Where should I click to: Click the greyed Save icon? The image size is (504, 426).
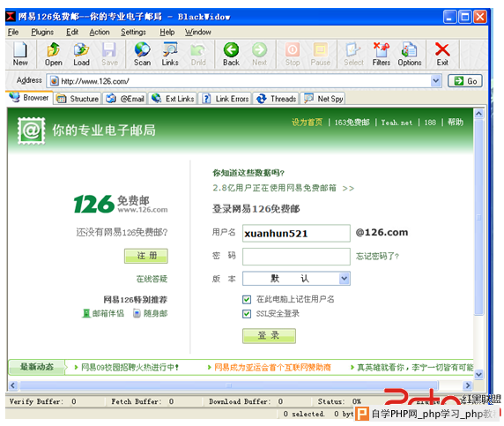[109, 54]
